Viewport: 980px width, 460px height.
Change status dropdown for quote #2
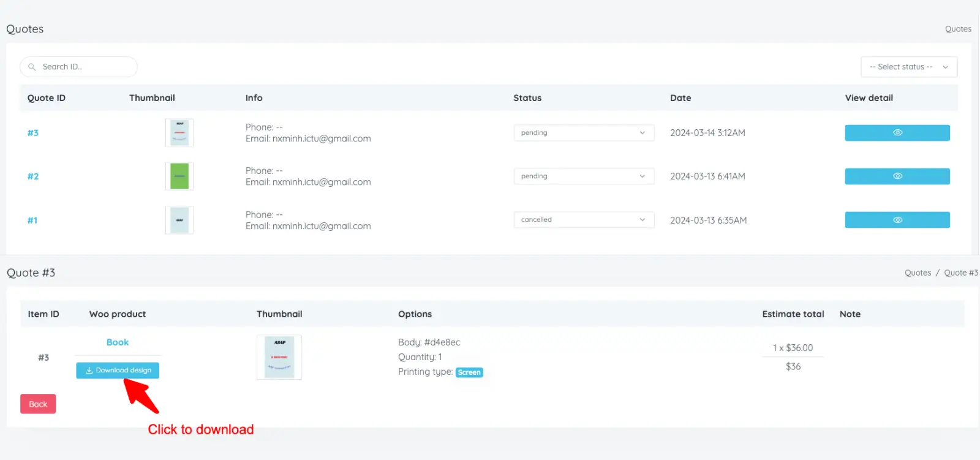[x=584, y=176]
